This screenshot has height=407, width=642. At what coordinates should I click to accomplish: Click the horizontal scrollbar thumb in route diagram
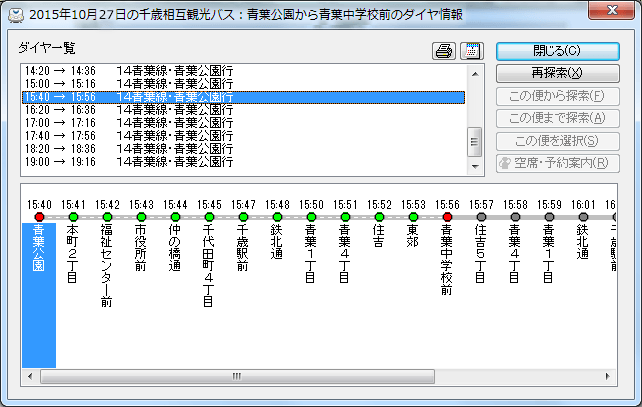237,377
